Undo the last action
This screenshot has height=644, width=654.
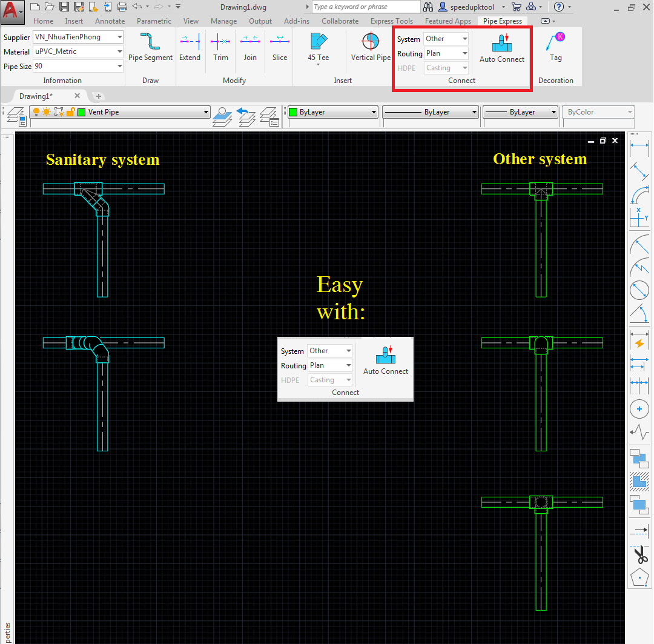point(137,7)
